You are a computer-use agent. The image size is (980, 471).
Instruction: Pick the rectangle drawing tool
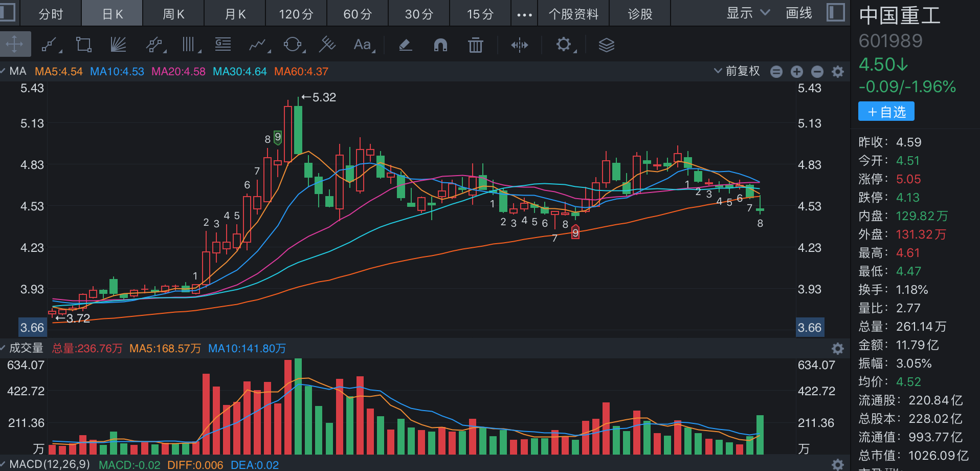[x=83, y=45]
